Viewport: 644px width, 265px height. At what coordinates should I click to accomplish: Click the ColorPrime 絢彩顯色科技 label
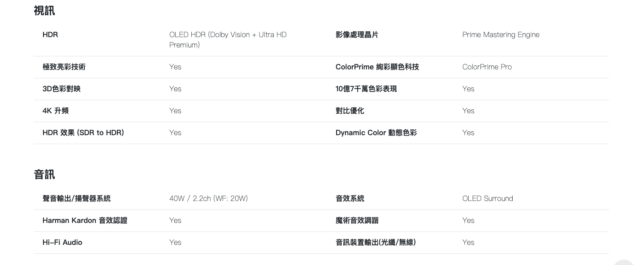coord(377,67)
